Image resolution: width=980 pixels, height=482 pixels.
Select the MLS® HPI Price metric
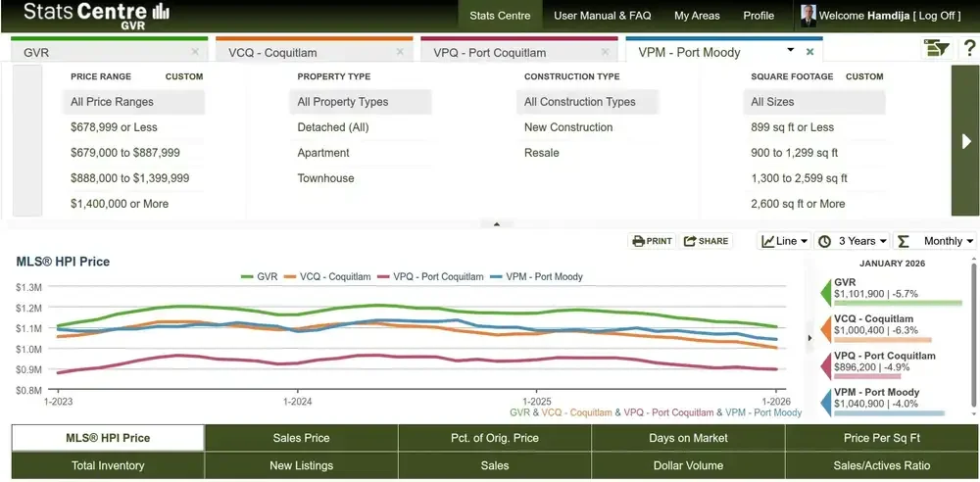(x=108, y=438)
